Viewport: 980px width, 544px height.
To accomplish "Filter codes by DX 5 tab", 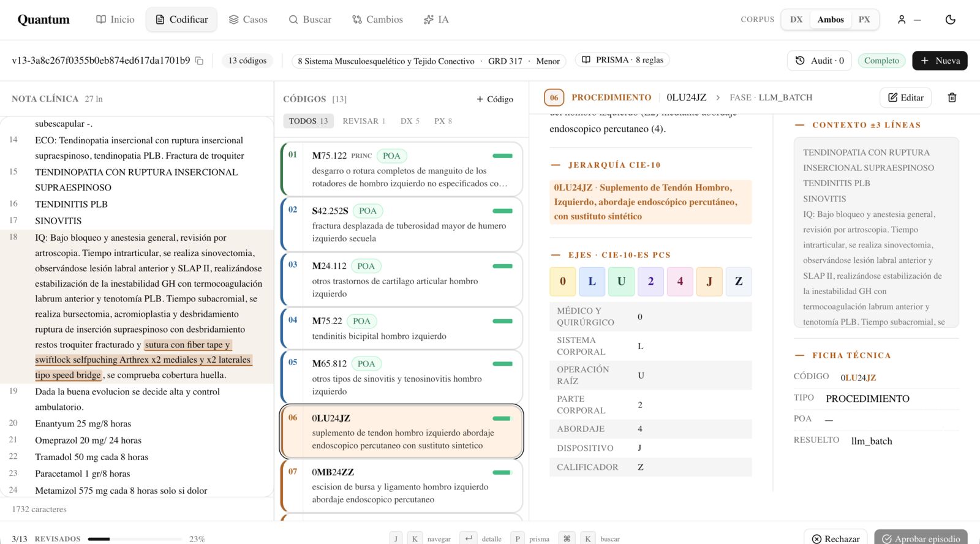I will 410,121.
